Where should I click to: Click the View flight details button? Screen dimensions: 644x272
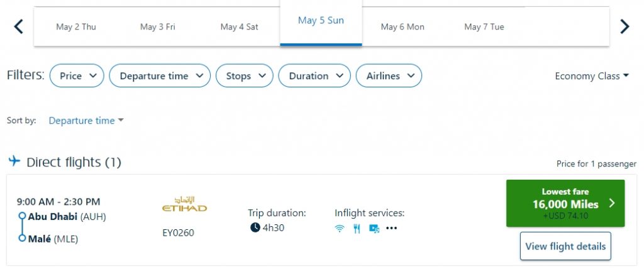tap(565, 246)
